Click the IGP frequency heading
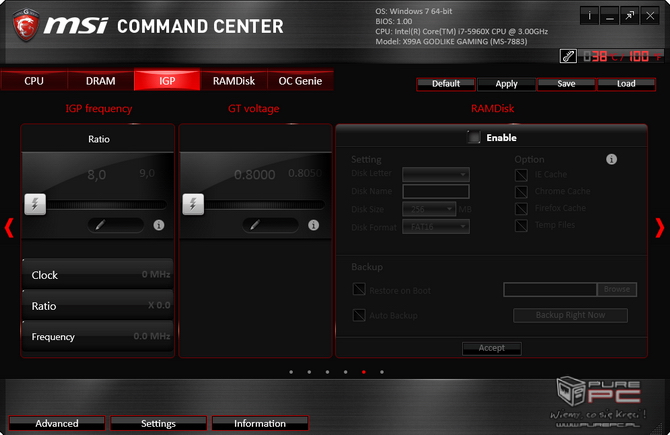 tap(99, 109)
